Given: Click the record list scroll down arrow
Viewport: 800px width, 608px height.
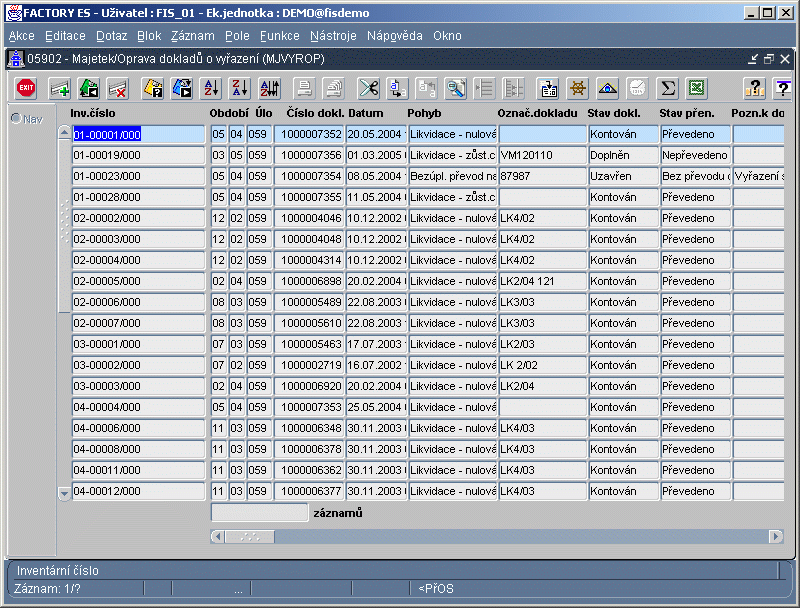Looking at the screenshot, I should (x=64, y=493).
